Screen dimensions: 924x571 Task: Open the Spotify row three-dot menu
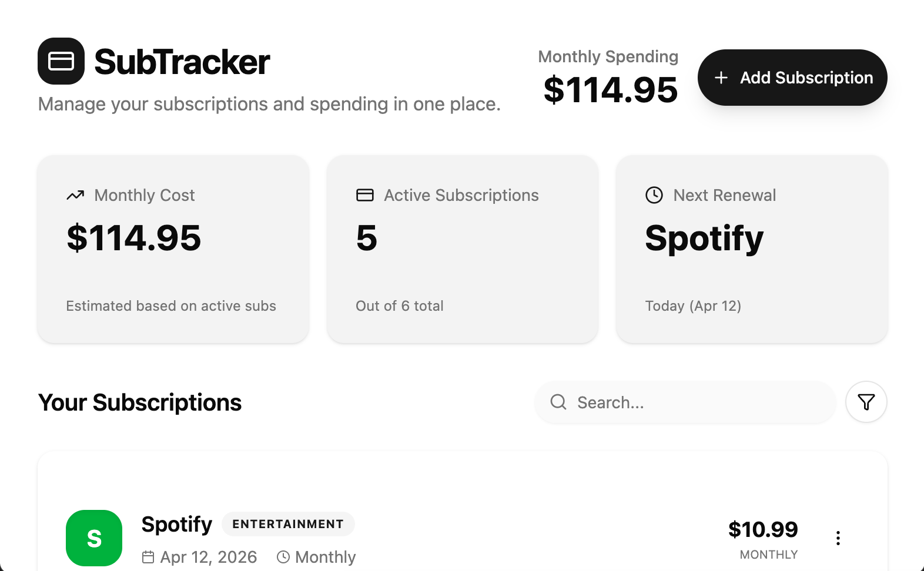click(838, 538)
